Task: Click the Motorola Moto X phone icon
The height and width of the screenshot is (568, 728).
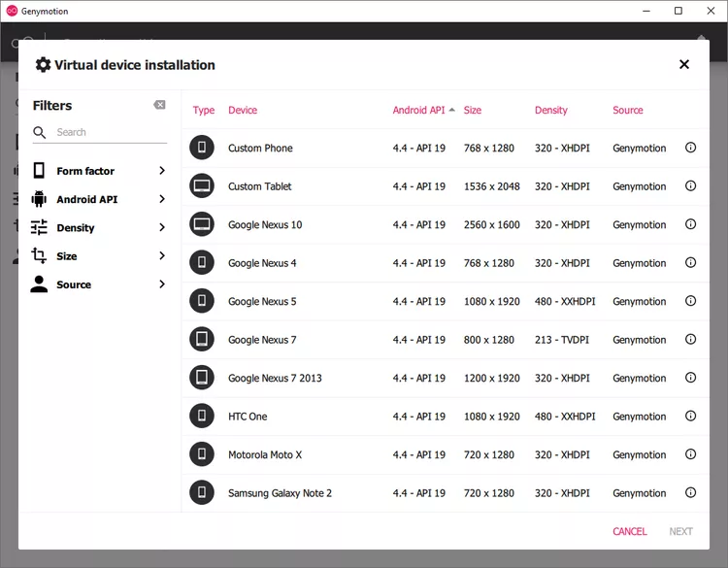Action: tap(202, 454)
